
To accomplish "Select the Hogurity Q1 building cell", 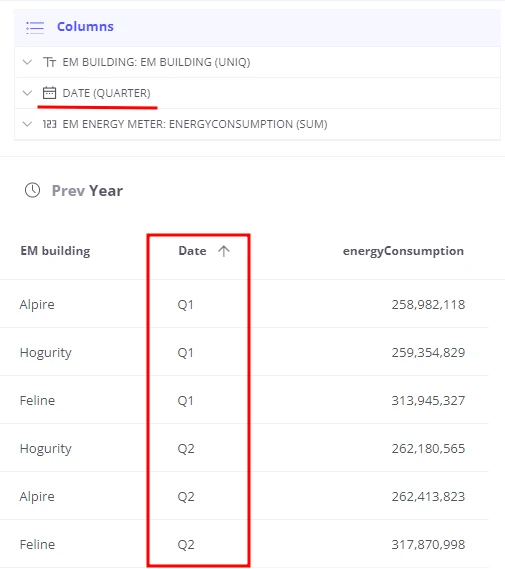I will coord(46,353).
